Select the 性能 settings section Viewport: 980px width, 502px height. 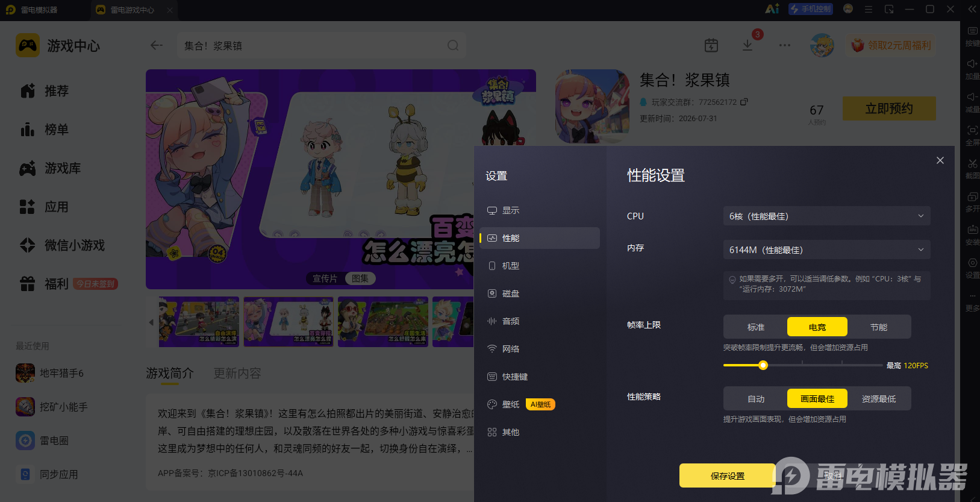(x=540, y=238)
